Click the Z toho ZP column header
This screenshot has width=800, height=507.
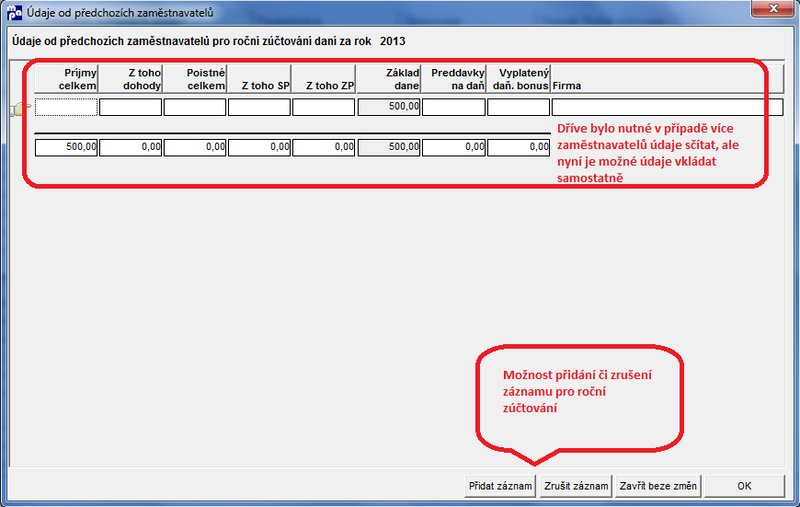click(323, 79)
